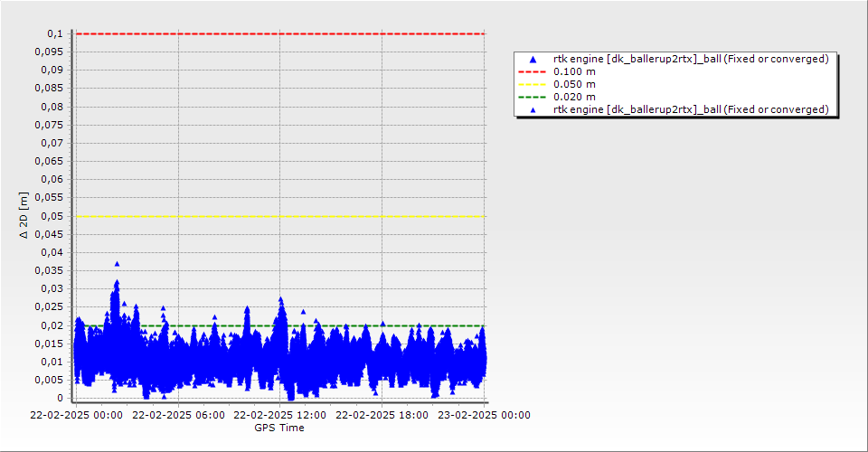The width and height of the screenshot is (868, 452).
Task: Click the Δ 2D [m] axis title
Action: coord(24,215)
